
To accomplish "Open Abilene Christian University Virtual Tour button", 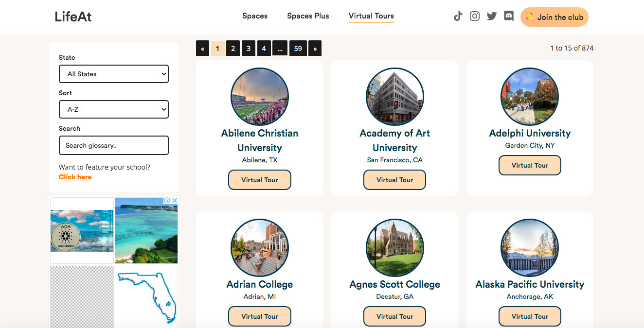I will [x=260, y=180].
